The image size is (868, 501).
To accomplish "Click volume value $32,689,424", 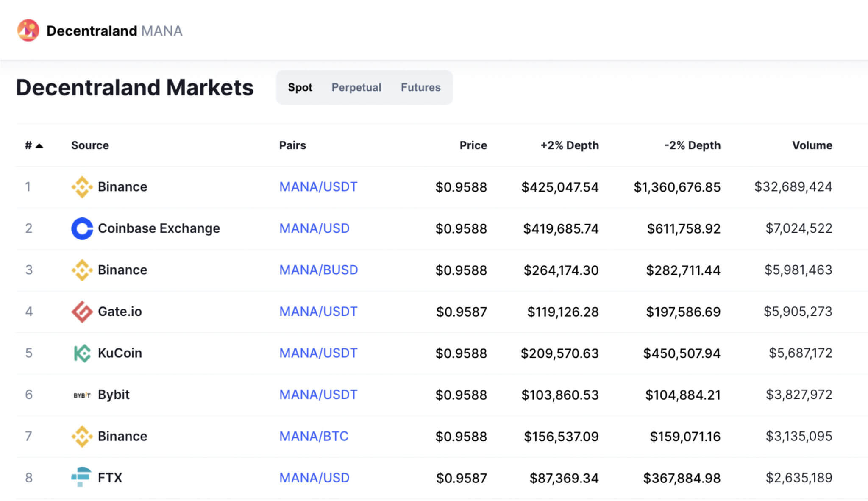I will [x=793, y=187].
